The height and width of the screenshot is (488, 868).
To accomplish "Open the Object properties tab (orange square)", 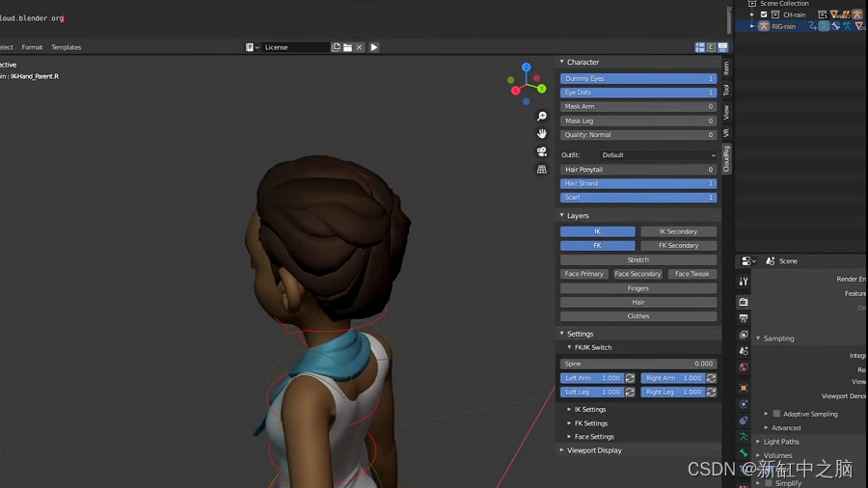I will pos(744,388).
